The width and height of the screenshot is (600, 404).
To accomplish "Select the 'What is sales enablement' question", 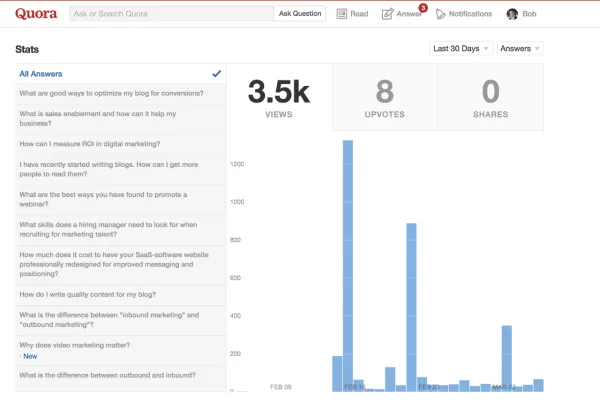I will pos(121,119).
